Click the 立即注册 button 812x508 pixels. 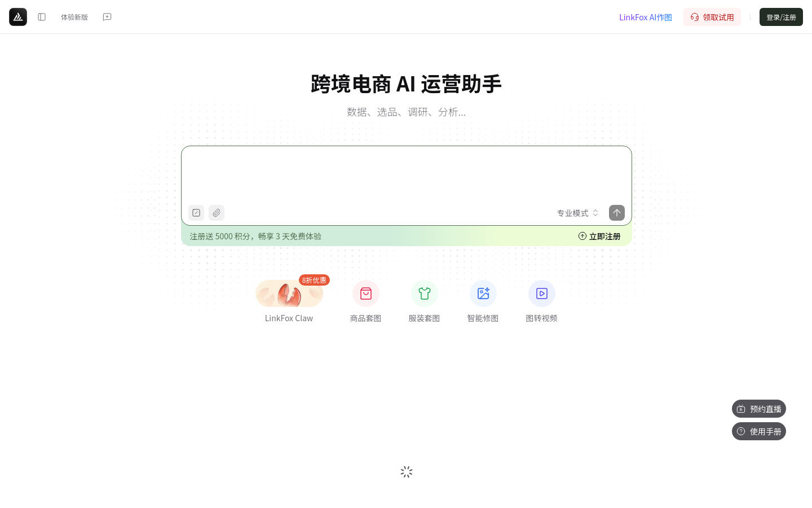tap(599, 236)
